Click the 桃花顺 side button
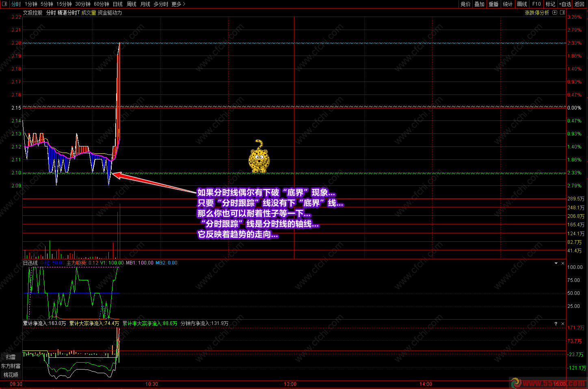Image resolution: width=588 pixels, height=389 pixels. coord(11,375)
